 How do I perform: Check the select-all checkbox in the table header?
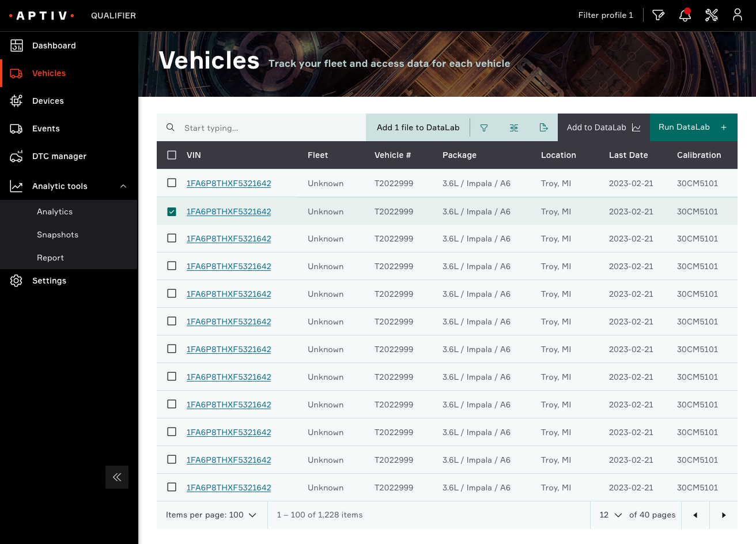(x=171, y=155)
